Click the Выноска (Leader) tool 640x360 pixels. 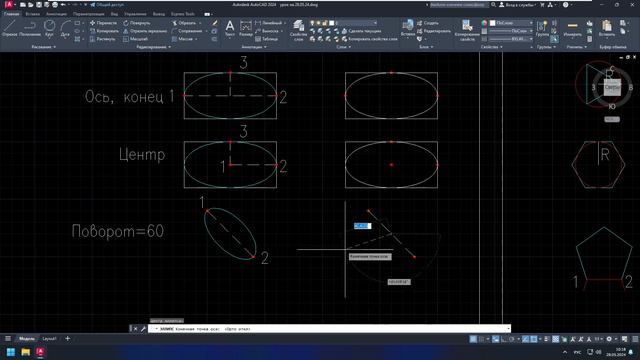coord(267,31)
